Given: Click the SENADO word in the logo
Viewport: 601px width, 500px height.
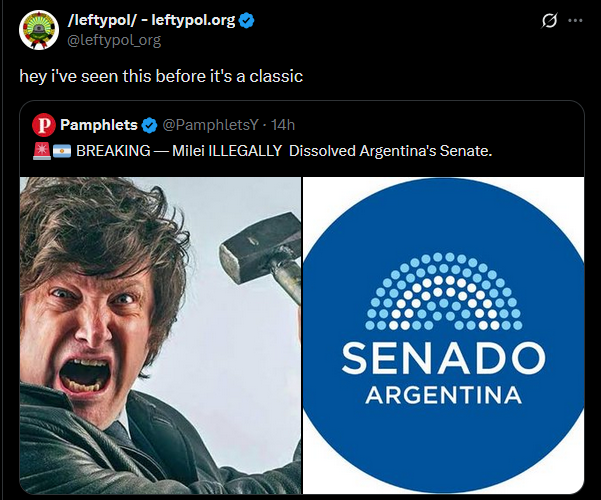Looking at the screenshot, I should pos(443,358).
